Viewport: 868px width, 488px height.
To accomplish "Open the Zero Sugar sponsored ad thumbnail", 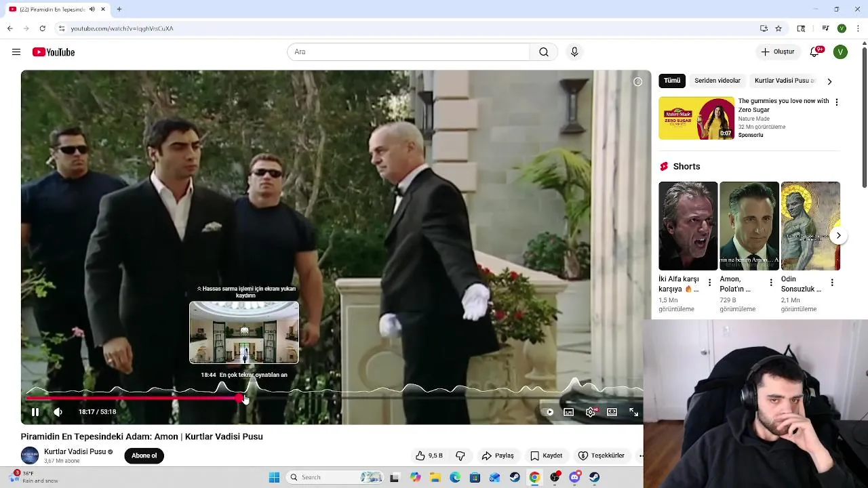I will point(696,119).
